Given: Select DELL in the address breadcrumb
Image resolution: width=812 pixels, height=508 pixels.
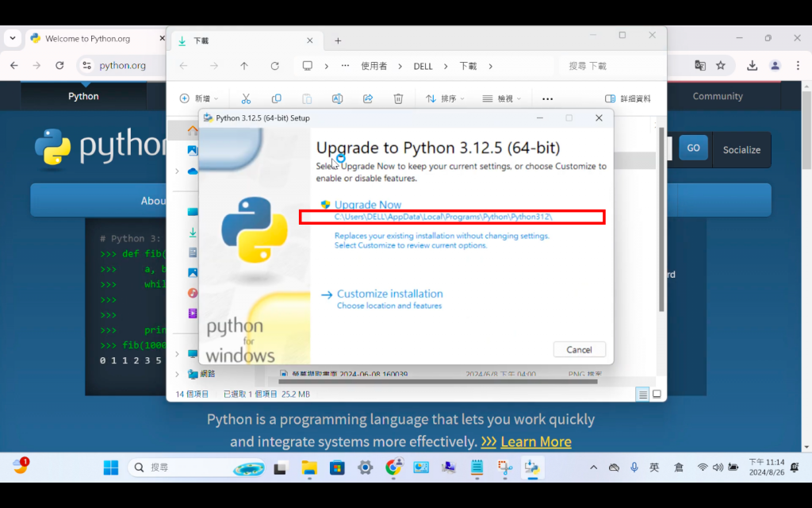Looking at the screenshot, I should 423,66.
